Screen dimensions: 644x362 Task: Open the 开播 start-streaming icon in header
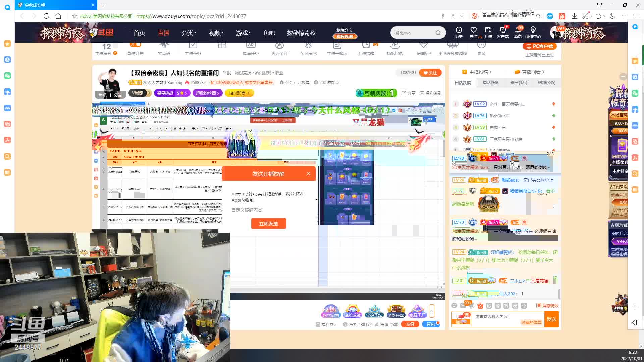488,33
